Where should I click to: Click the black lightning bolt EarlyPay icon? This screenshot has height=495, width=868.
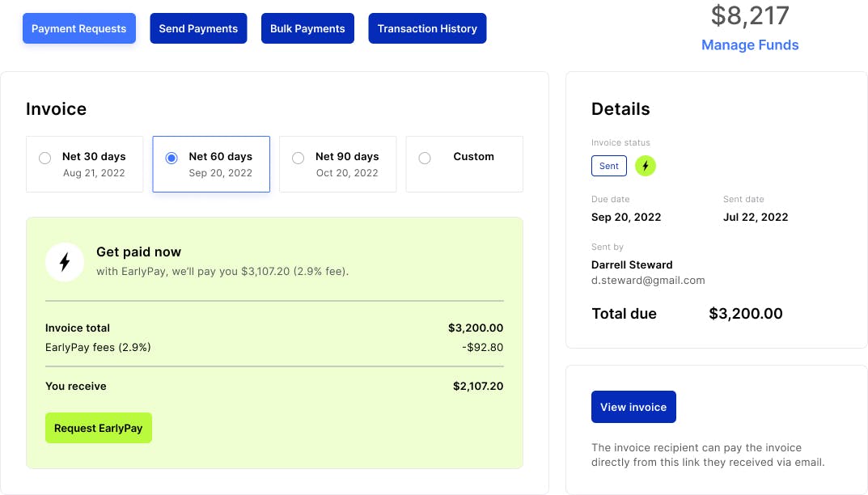tap(65, 262)
